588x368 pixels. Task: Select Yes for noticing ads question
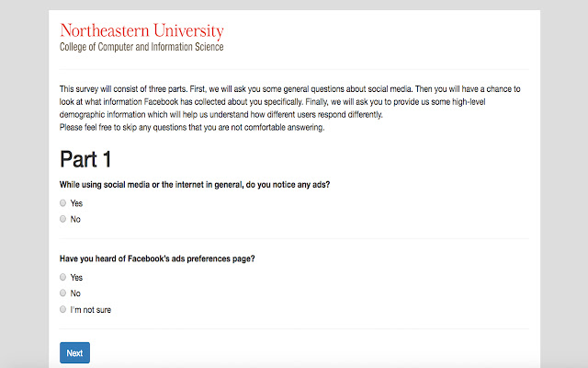coord(63,202)
